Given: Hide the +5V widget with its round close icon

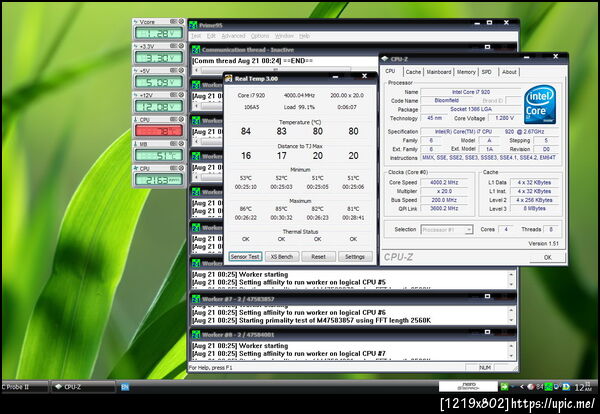Looking at the screenshot, I should tap(181, 70).
